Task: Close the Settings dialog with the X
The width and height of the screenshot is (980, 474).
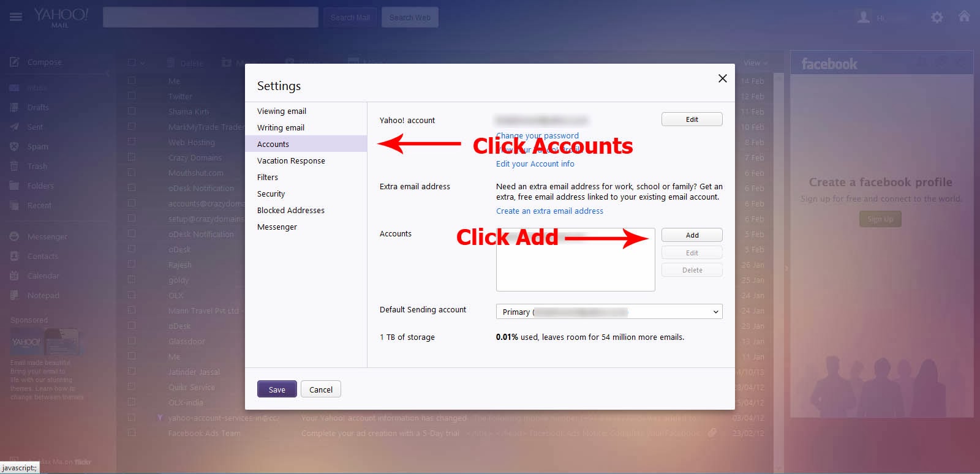Action: point(723,78)
